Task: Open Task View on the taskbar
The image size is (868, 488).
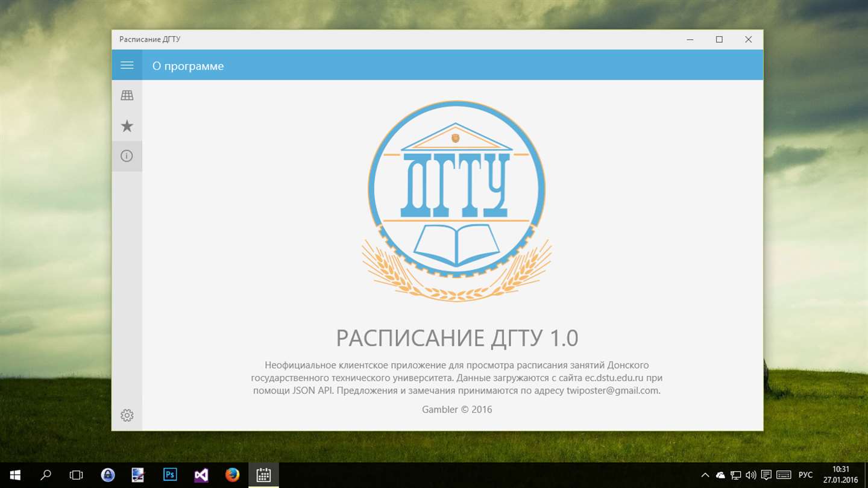Action: click(x=76, y=475)
